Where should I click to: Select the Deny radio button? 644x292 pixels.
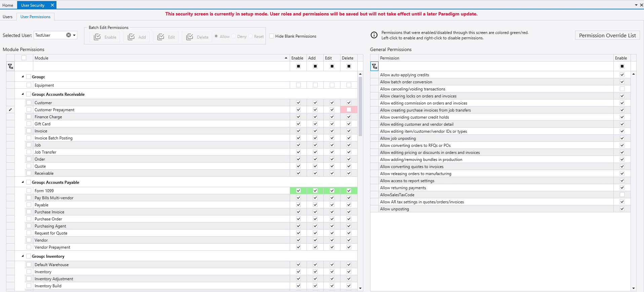[x=234, y=36]
